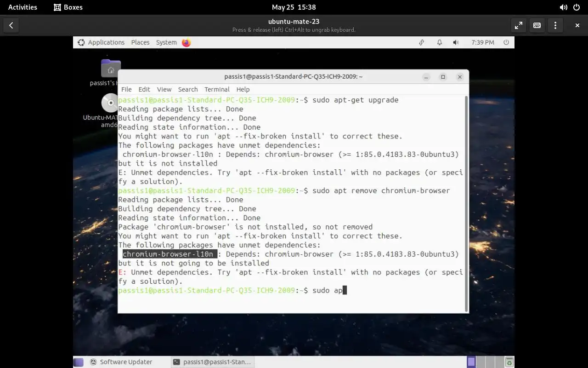Open the terminal Search menu
This screenshot has height=368, width=588.
[188, 89]
